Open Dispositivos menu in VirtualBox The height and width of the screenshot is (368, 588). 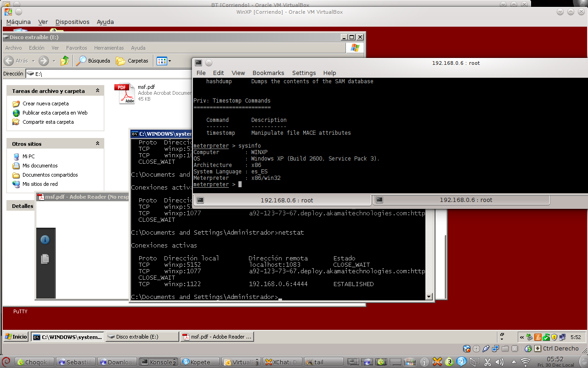[72, 22]
